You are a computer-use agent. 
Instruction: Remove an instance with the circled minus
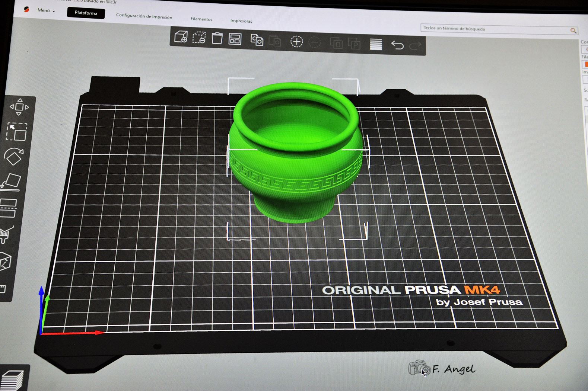point(315,42)
